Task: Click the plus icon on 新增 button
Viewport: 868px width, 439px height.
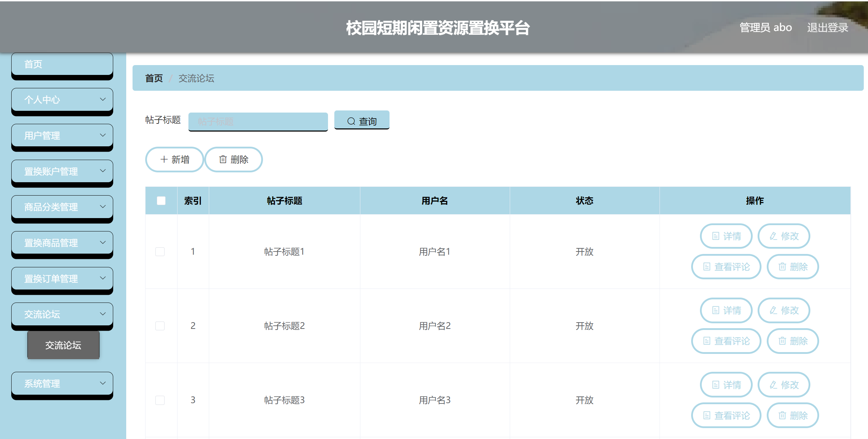Action: (164, 159)
